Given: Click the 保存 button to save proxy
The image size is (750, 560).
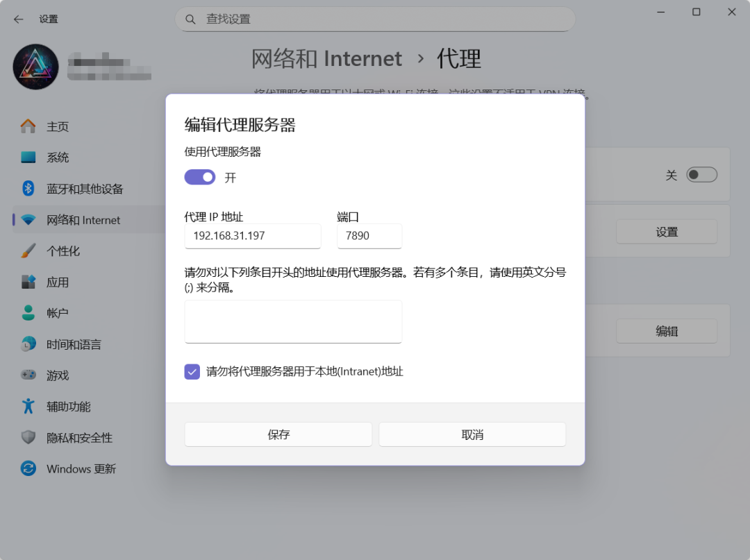Looking at the screenshot, I should pos(278,434).
